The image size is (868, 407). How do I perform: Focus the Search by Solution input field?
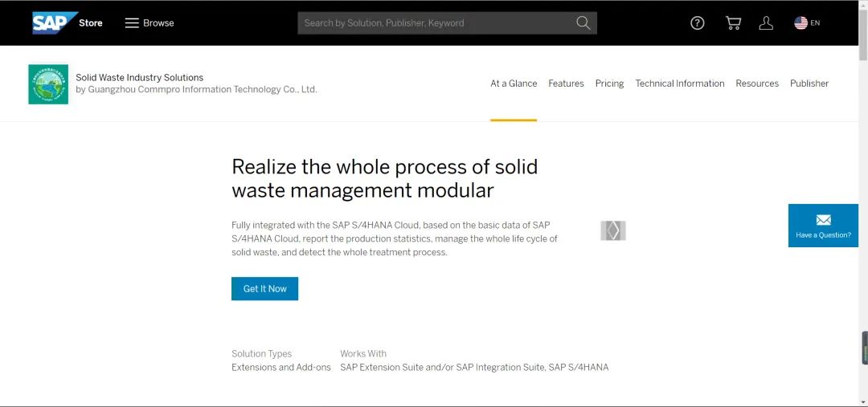(434, 22)
